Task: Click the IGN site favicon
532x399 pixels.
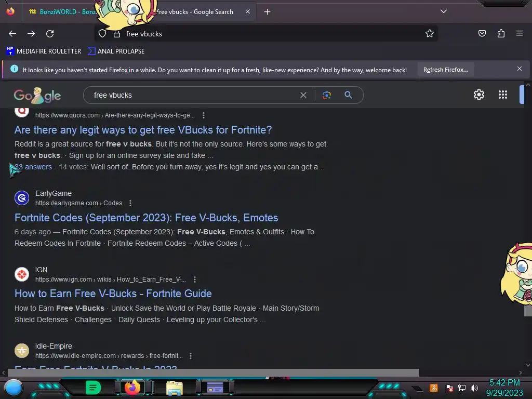Action: [x=22, y=274]
